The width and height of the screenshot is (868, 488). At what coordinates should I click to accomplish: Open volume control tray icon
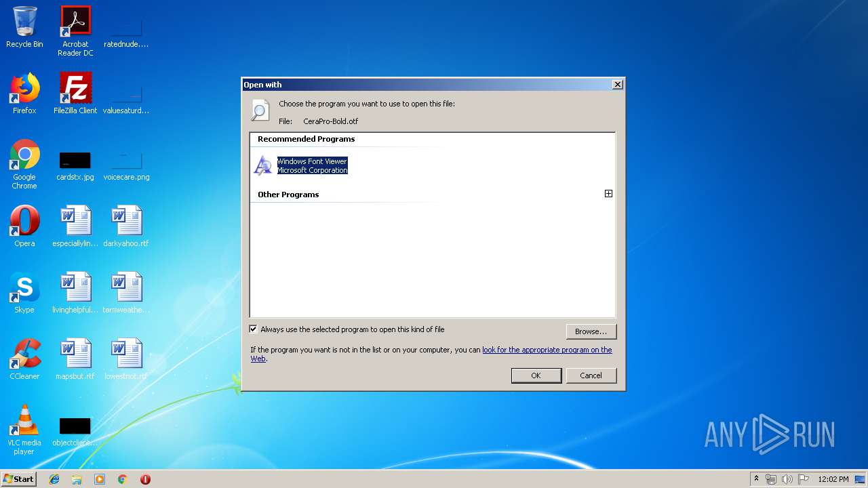[787, 479]
